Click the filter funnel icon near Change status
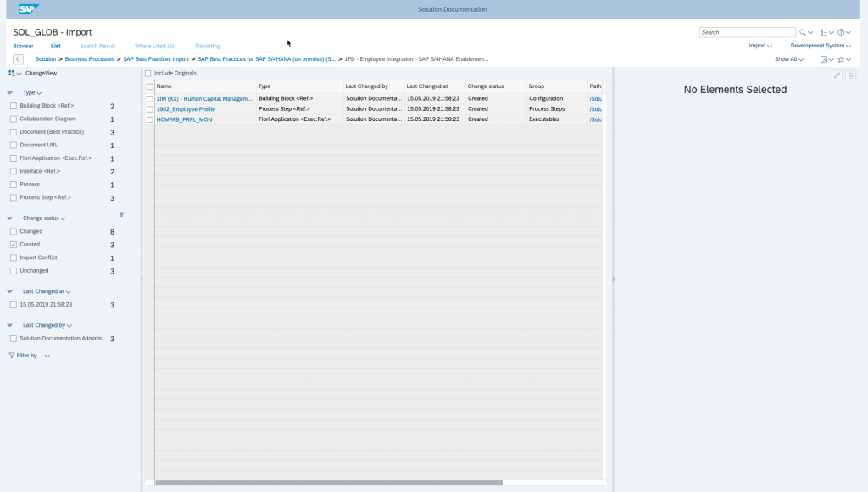Viewport: 868px width, 492px height. click(x=121, y=214)
